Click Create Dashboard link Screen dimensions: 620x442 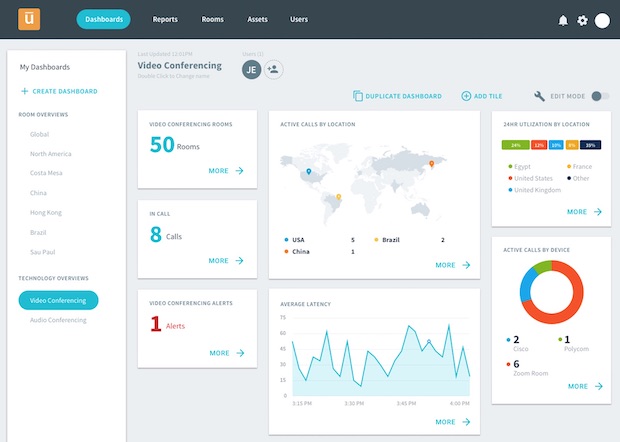pos(58,91)
